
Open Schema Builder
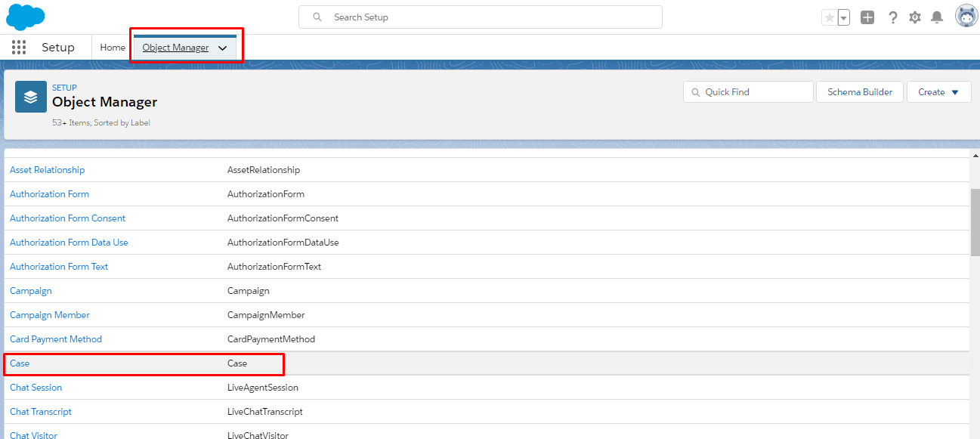tap(860, 92)
